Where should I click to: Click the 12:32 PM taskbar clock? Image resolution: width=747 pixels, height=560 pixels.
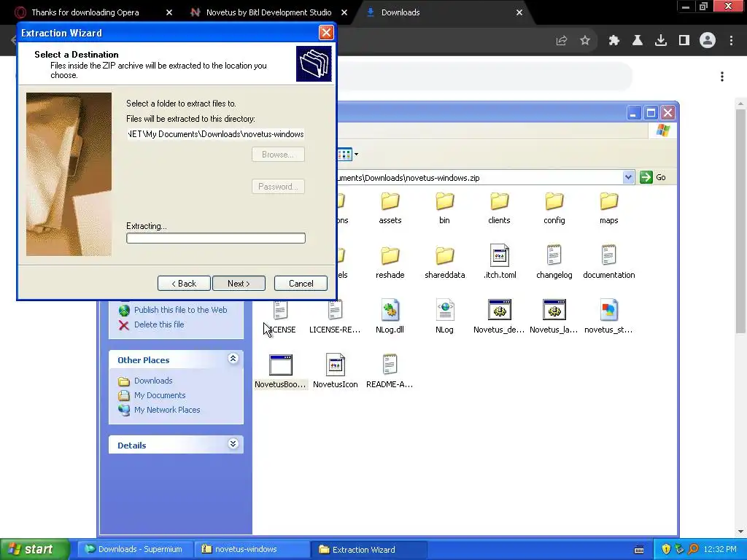pos(720,550)
